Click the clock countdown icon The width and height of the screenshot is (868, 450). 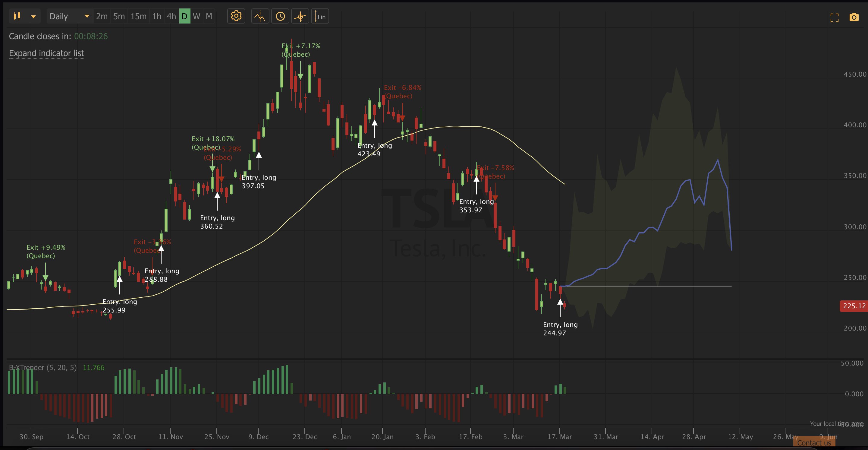tap(280, 16)
